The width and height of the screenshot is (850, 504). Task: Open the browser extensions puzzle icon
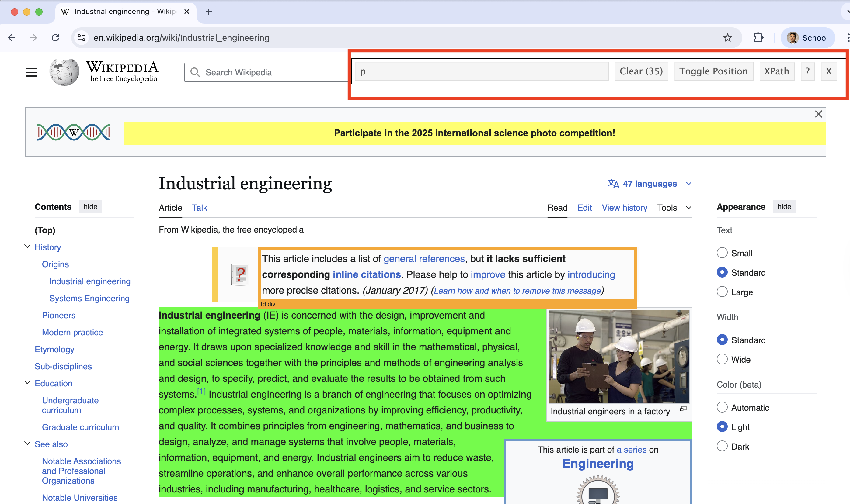tap(758, 38)
